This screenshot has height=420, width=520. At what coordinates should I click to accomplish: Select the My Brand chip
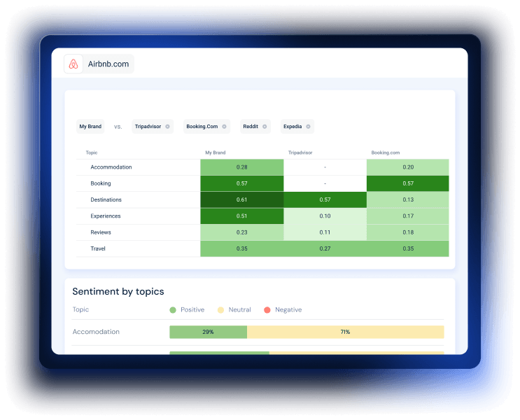[90, 127]
